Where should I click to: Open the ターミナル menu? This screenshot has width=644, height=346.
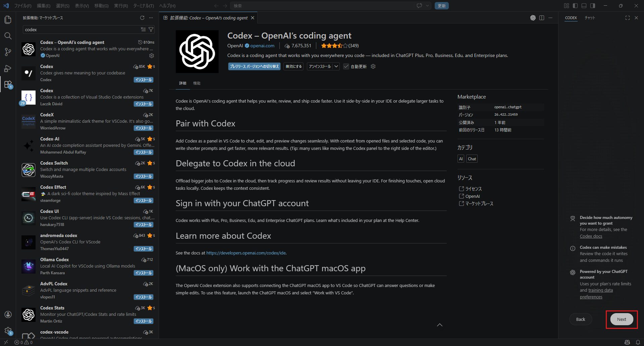[143, 6]
